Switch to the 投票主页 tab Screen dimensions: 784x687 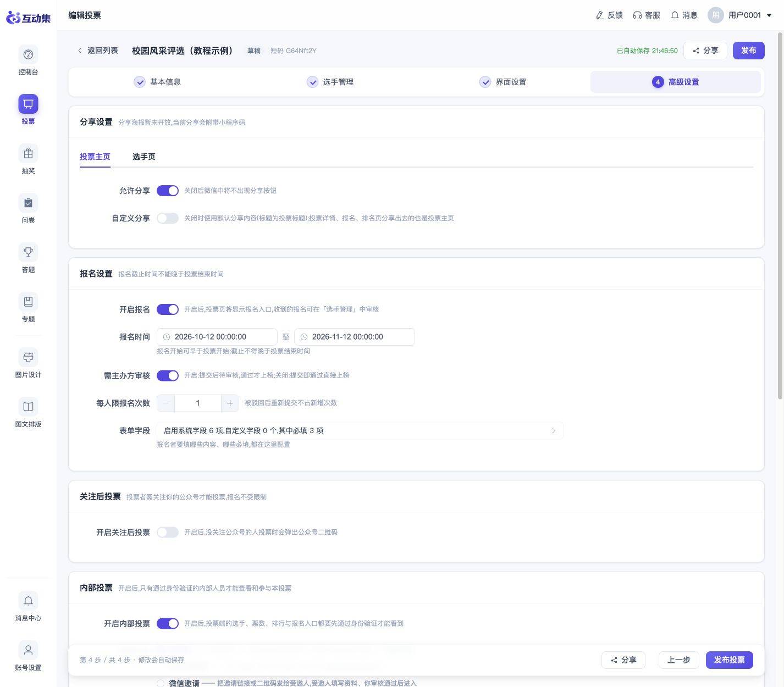95,157
